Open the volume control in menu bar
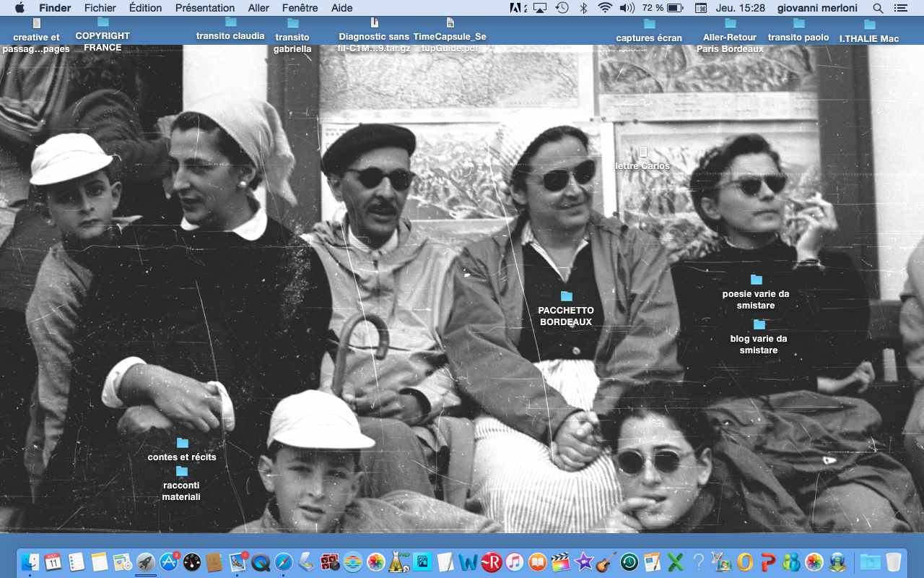 (627, 8)
